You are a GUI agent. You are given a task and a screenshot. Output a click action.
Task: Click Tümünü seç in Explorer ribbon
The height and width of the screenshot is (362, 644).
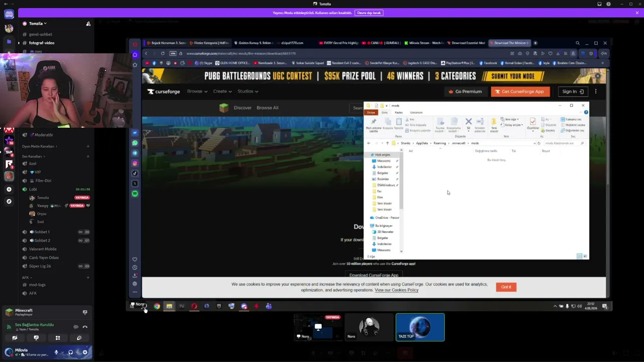coord(572,120)
